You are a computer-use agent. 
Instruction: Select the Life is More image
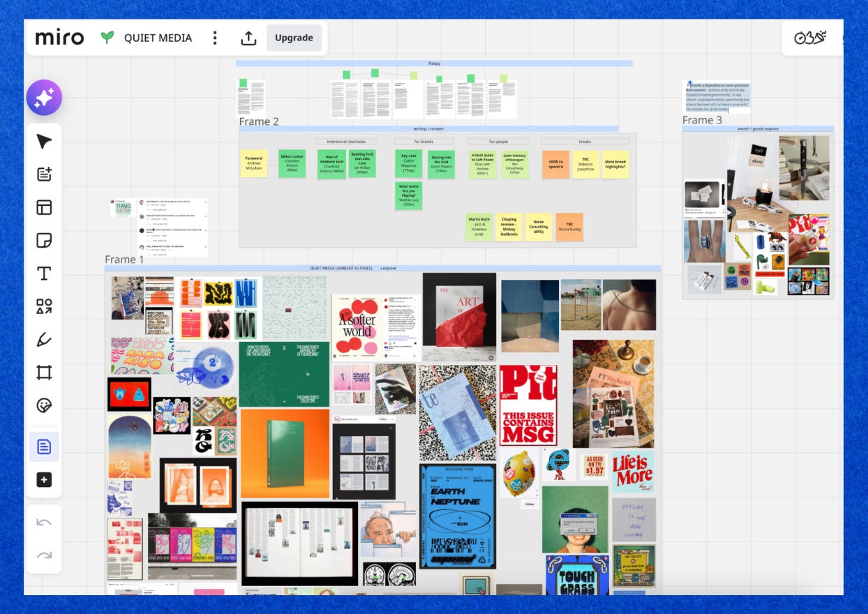click(x=633, y=472)
